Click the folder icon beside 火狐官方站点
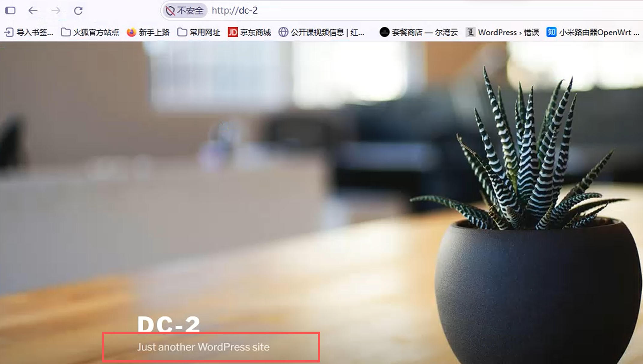This screenshot has height=364, width=643. [66, 32]
